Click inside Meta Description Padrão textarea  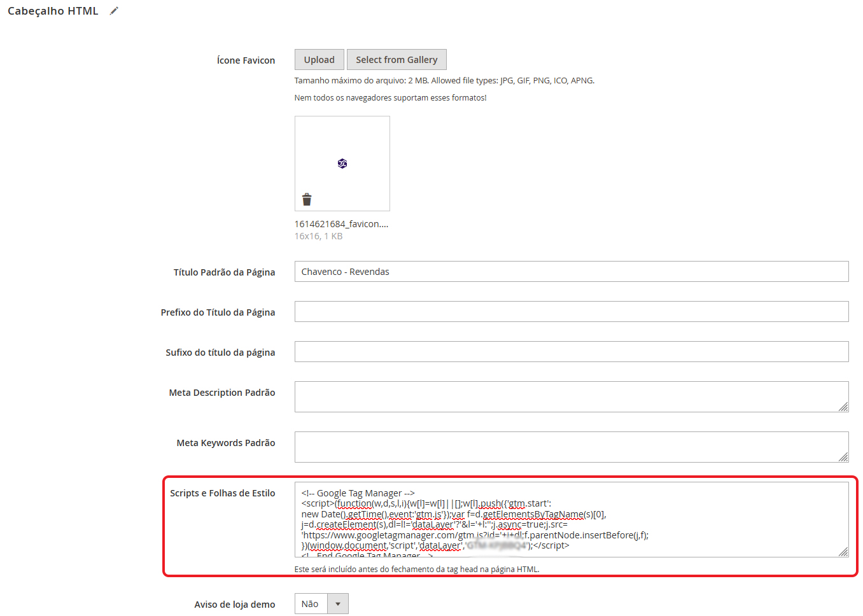pos(572,396)
